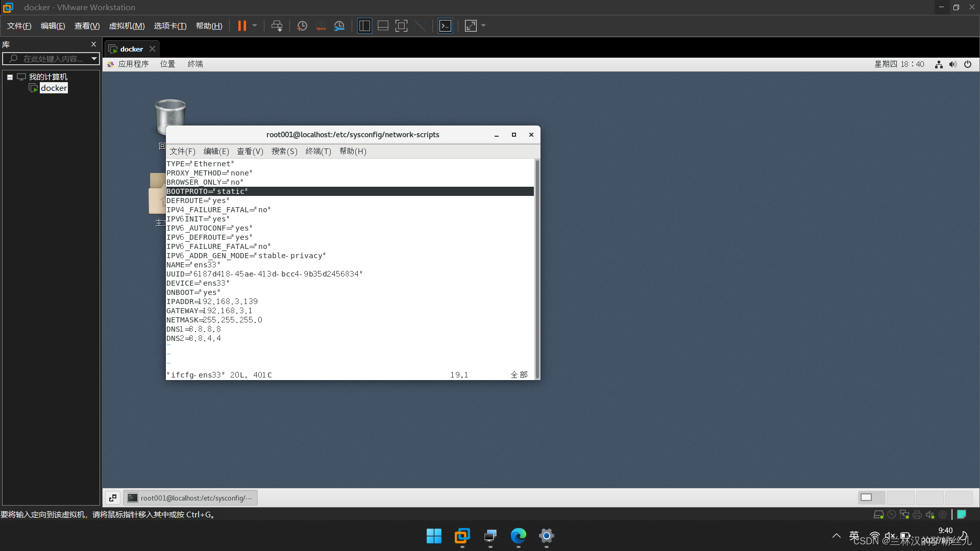
Task: Click the Microsoft Edge taskbar icon
Action: [518, 536]
